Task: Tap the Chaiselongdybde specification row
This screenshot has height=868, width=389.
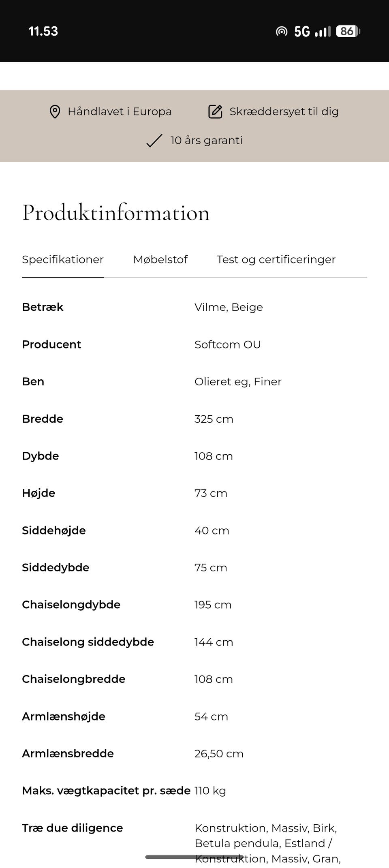Action: point(71,605)
